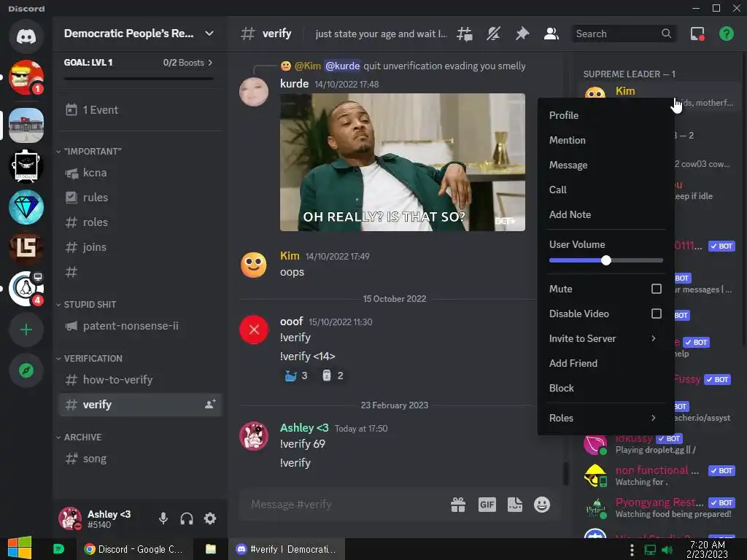747x560 pixels.
Task: Click the server boost goal progress bar
Action: click(x=139, y=79)
